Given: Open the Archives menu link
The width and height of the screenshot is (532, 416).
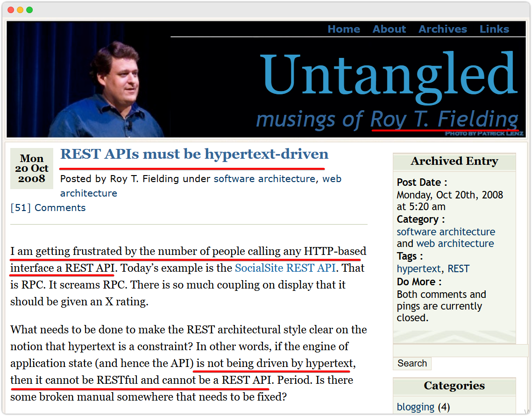Looking at the screenshot, I should 443,29.
